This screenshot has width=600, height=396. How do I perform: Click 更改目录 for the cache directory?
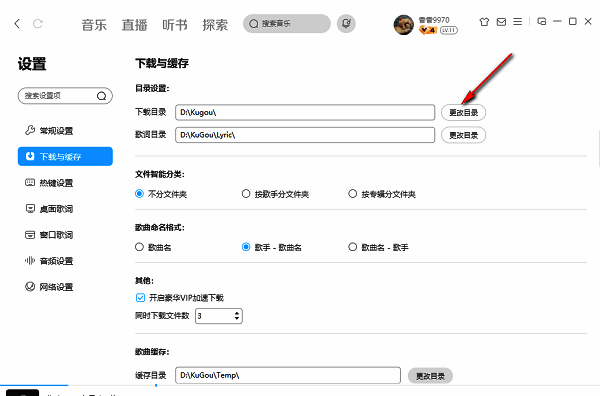(430, 376)
